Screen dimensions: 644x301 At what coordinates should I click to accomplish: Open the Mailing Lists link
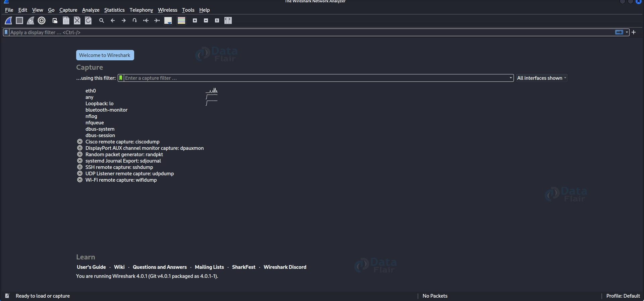tap(209, 267)
